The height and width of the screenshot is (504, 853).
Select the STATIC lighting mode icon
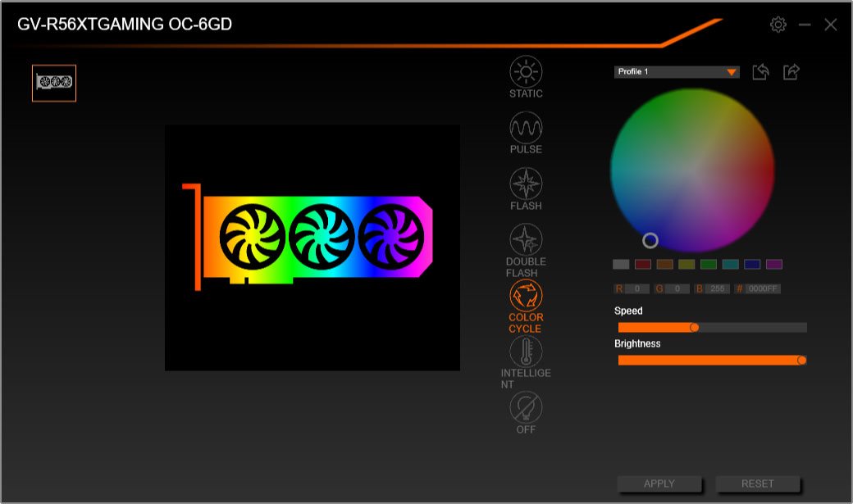526,72
